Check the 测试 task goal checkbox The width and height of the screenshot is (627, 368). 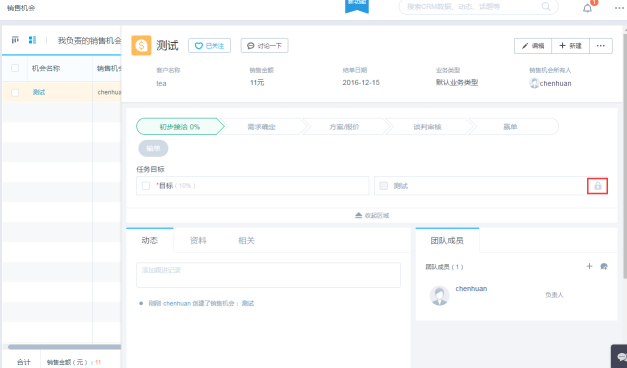383,186
